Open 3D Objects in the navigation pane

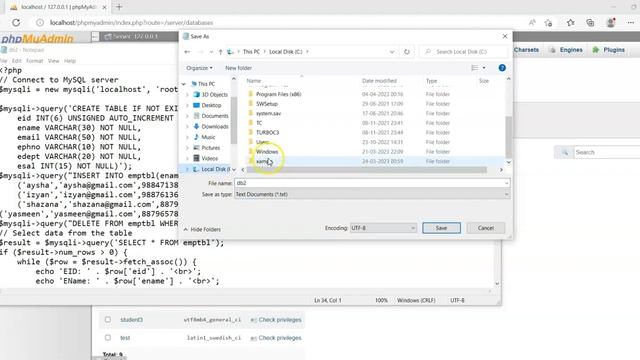pyautogui.click(x=214, y=95)
